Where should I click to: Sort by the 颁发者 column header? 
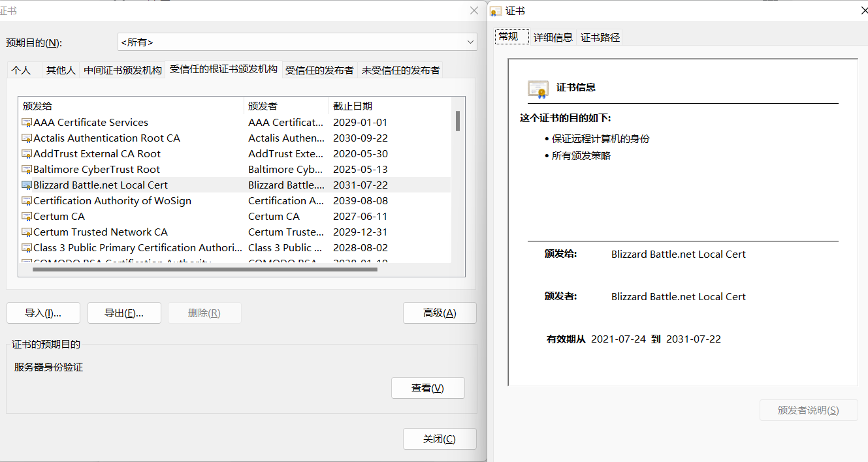[x=286, y=106]
